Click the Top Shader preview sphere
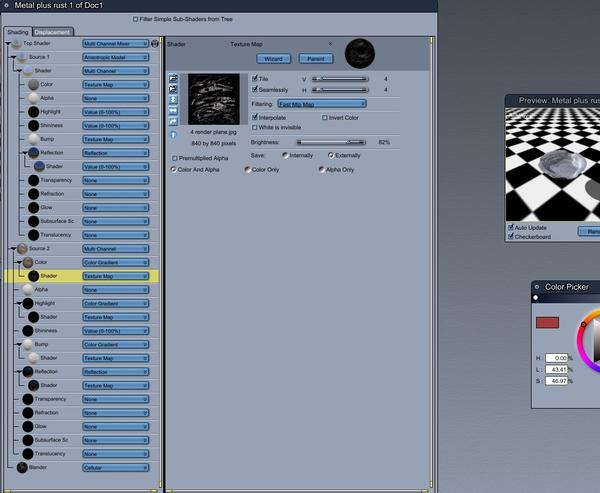 point(16,43)
